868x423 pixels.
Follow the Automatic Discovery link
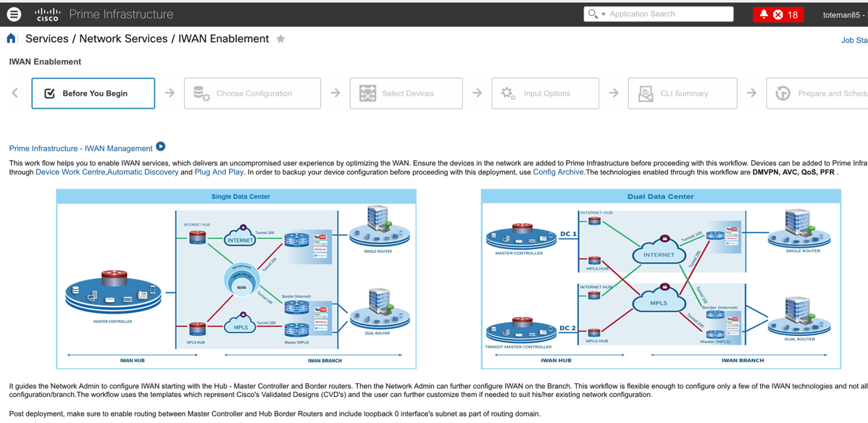click(143, 172)
